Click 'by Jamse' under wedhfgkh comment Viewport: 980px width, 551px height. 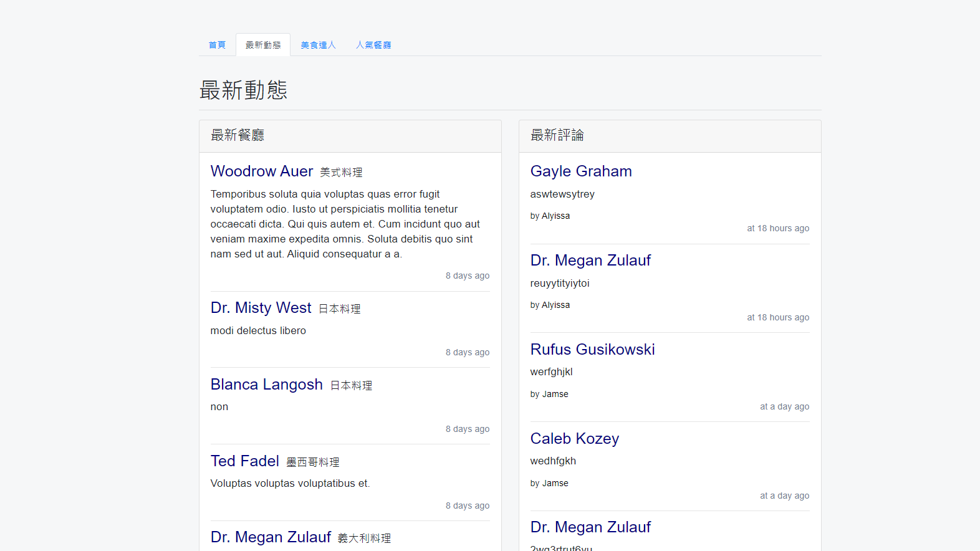click(x=549, y=484)
